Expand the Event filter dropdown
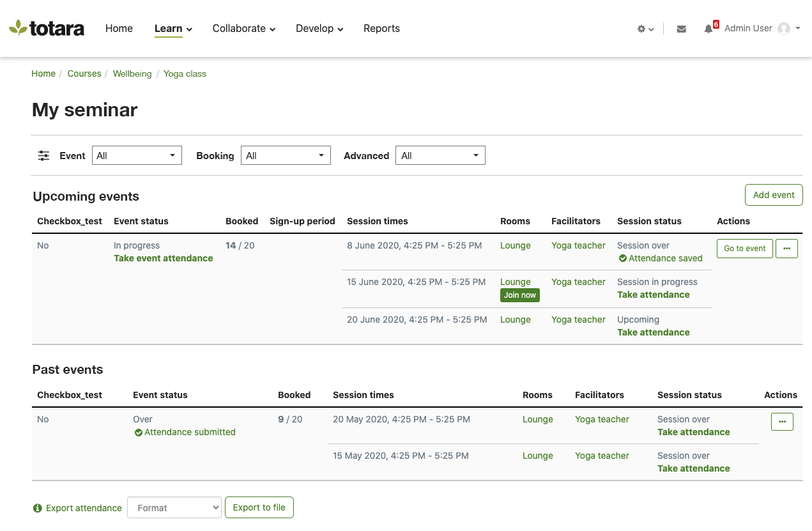The image size is (812, 531). [137, 155]
